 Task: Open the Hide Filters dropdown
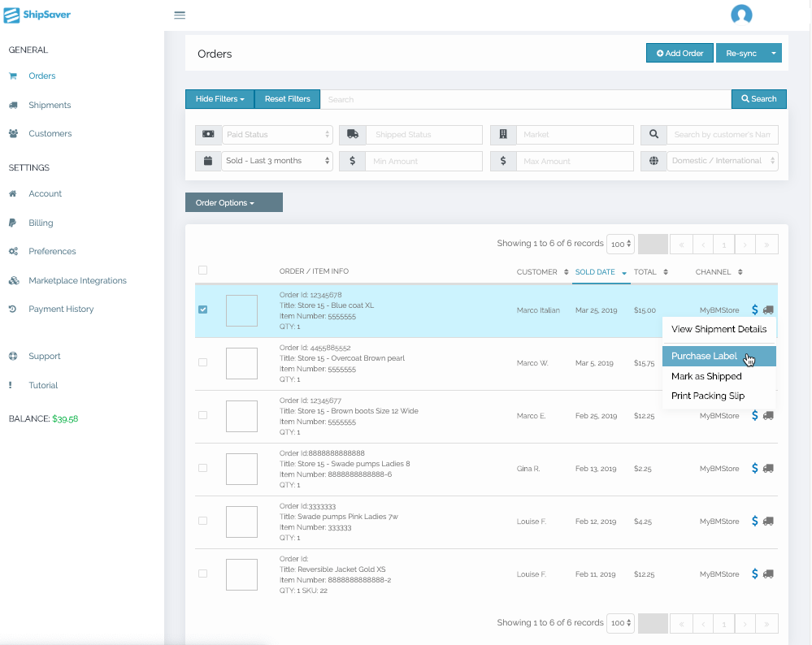click(x=220, y=99)
